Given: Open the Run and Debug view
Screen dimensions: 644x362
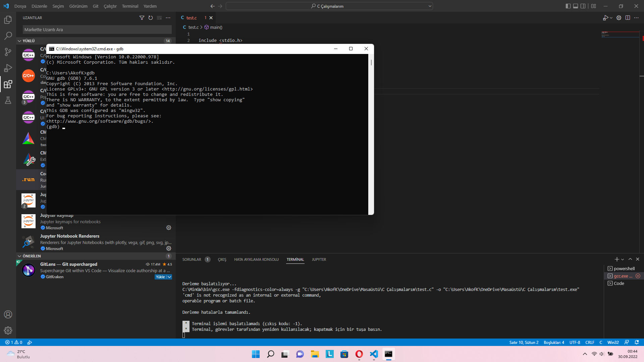Looking at the screenshot, I should pos(8,68).
